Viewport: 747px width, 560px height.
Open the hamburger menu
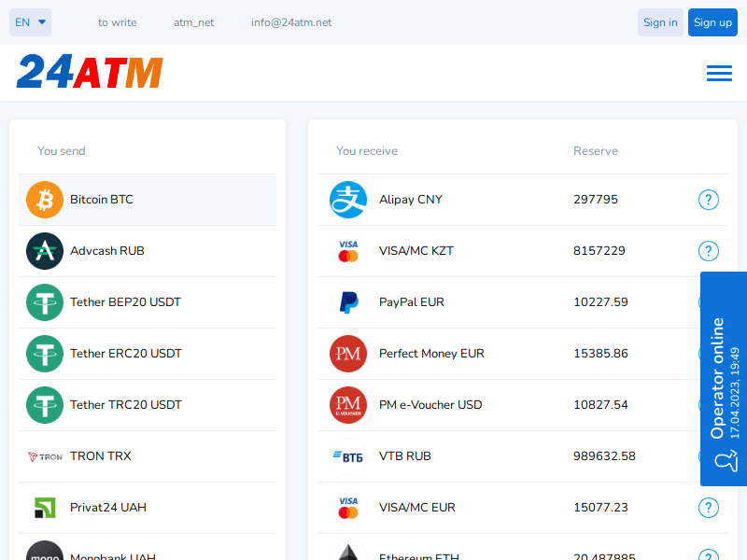[x=719, y=73]
